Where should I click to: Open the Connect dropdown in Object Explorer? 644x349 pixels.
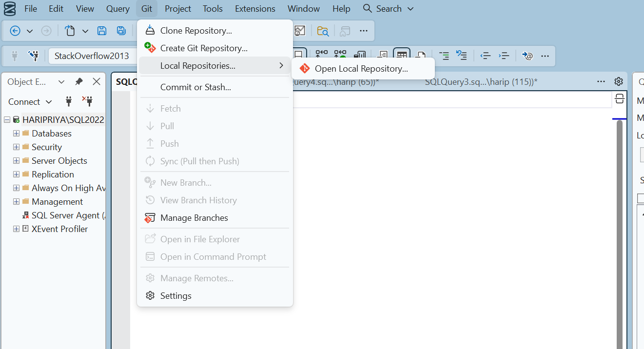coord(30,101)
